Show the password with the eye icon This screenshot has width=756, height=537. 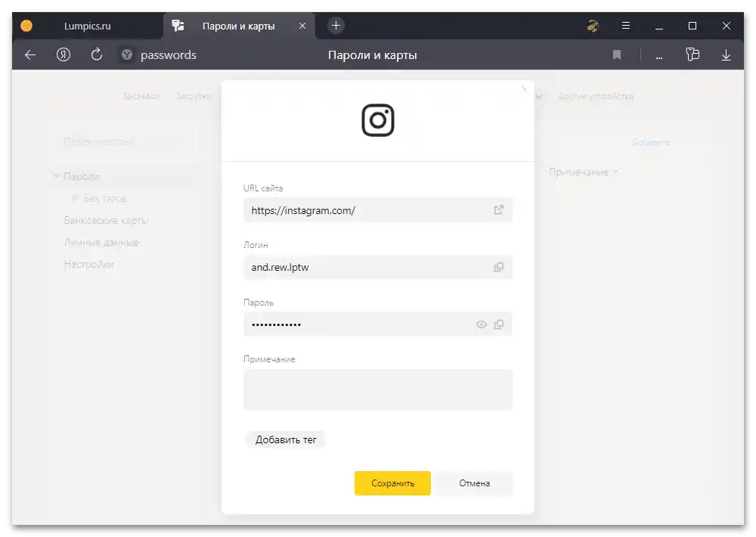coord(481,324)
